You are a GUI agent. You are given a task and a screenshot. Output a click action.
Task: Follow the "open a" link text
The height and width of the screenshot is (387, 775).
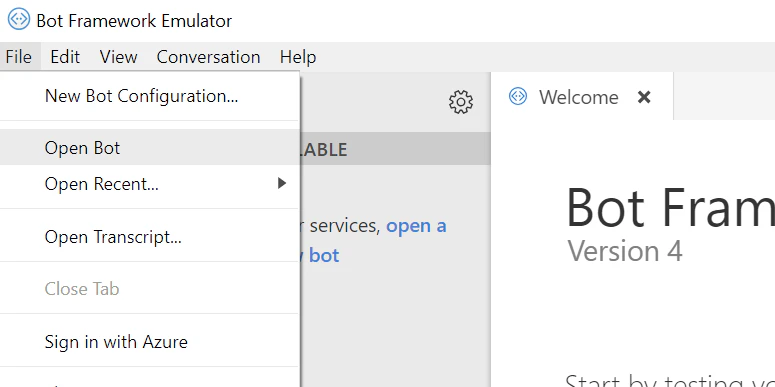(x=416, y=225)
